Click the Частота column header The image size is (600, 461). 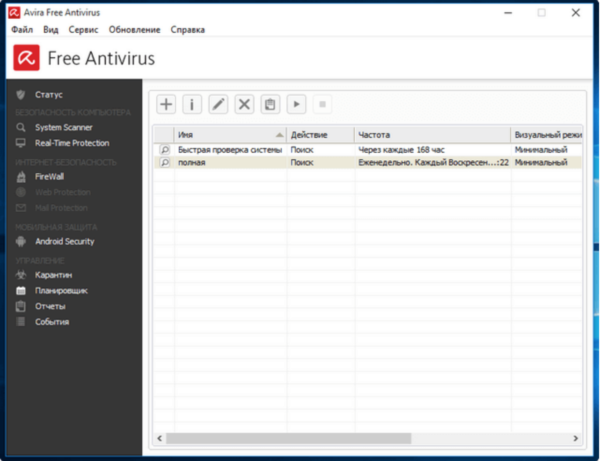pyautogui.click(x=432, y=135)
